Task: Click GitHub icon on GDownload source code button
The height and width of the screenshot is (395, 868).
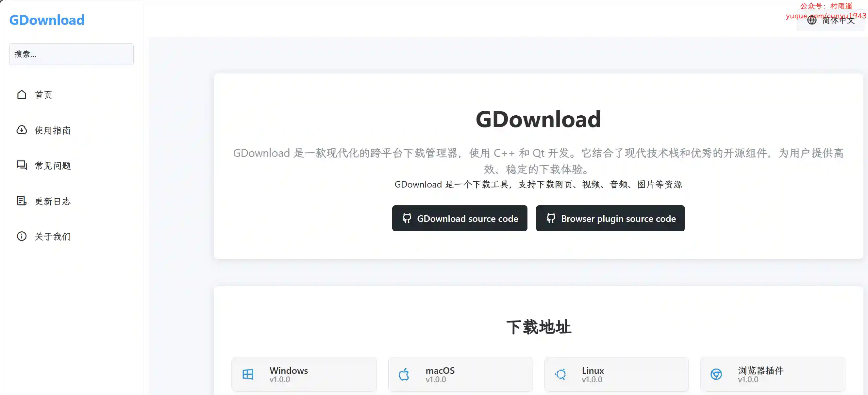Action: coord(407,218)
